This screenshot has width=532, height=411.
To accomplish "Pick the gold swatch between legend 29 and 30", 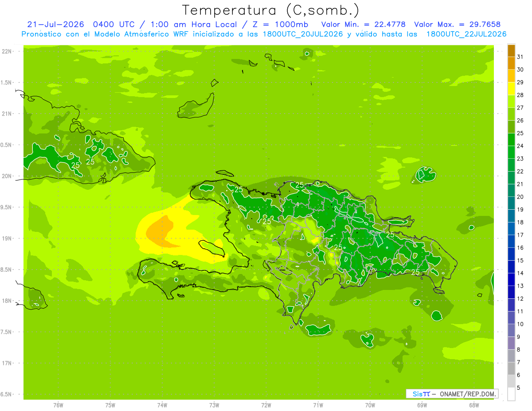I will (x=511, y=76).
